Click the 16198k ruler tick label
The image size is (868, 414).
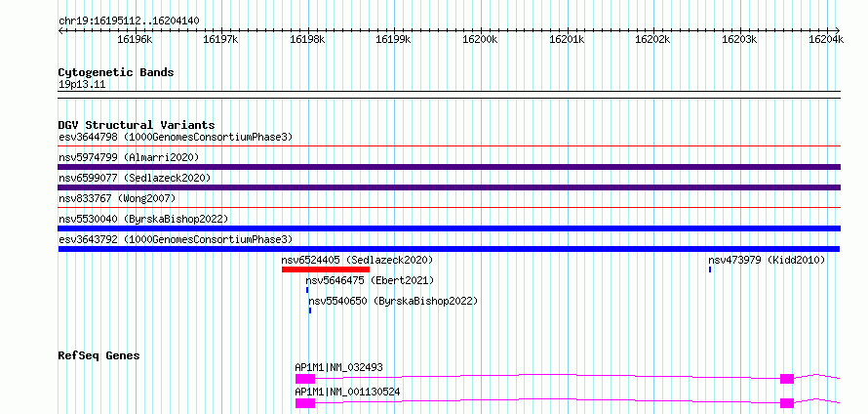click(307, 39)
